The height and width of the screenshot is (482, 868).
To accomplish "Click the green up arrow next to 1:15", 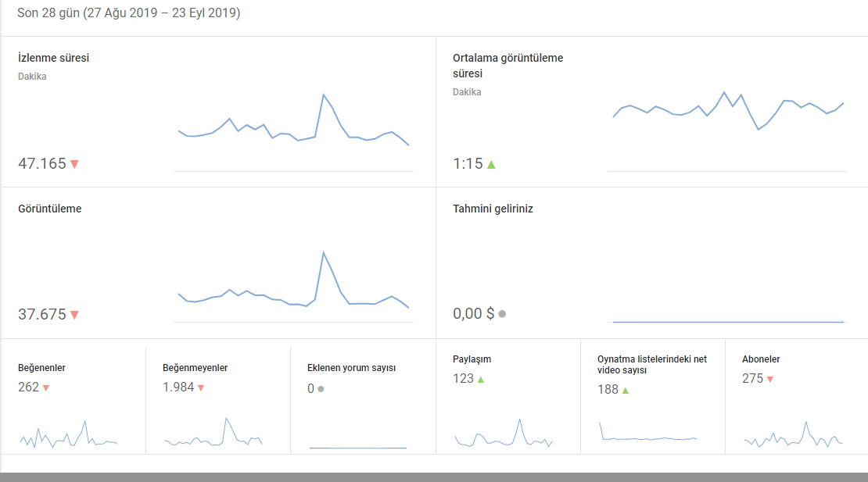I will point(491,164).
